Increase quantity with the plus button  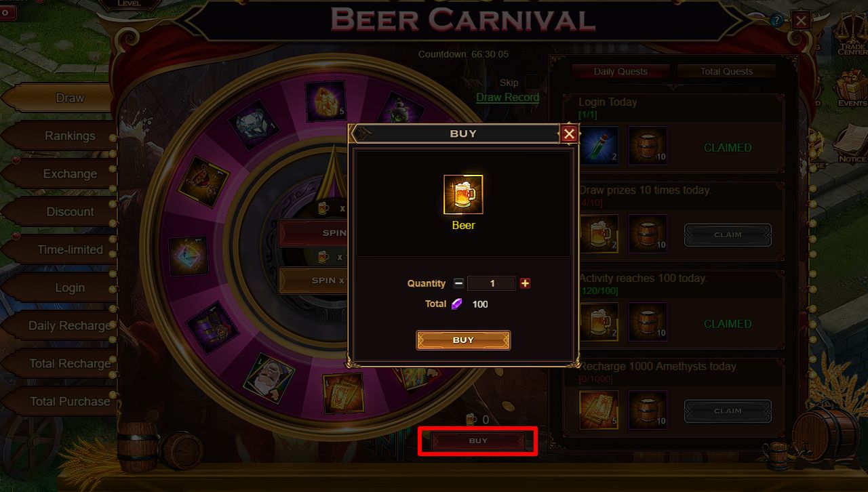click(x=525, y=283)
